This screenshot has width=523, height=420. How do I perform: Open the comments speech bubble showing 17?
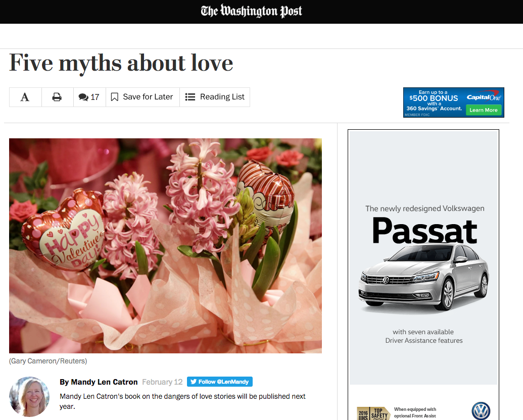click(84, 97)
